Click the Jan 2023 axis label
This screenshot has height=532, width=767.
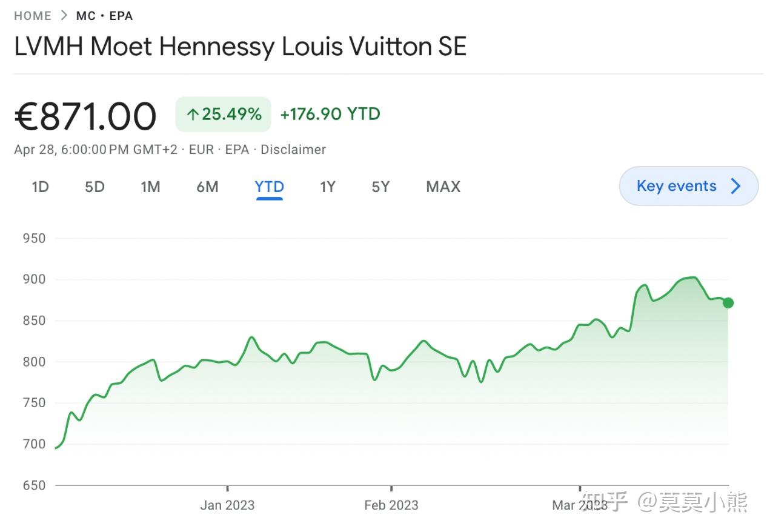coord(228,505)
